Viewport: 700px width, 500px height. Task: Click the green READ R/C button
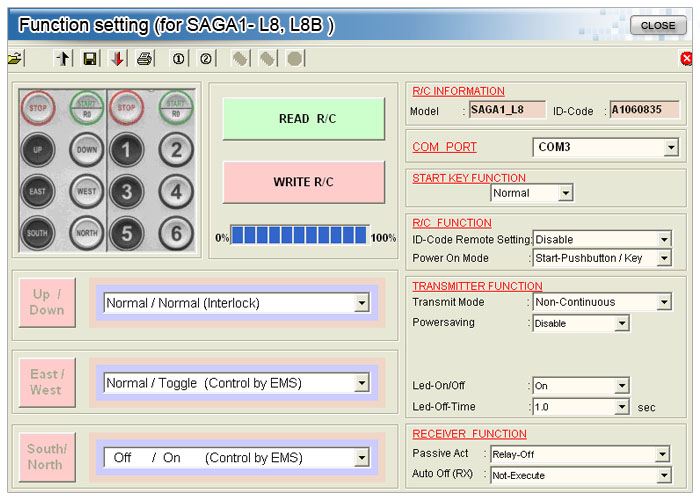pos(303,119)
